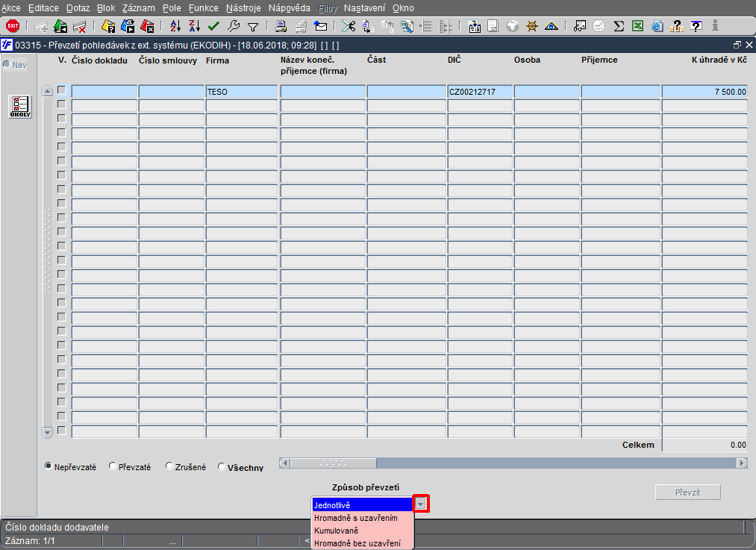Click the brown ship's wheel icon
The width and height of the screenshot is (756, 550).
(532, 26)
